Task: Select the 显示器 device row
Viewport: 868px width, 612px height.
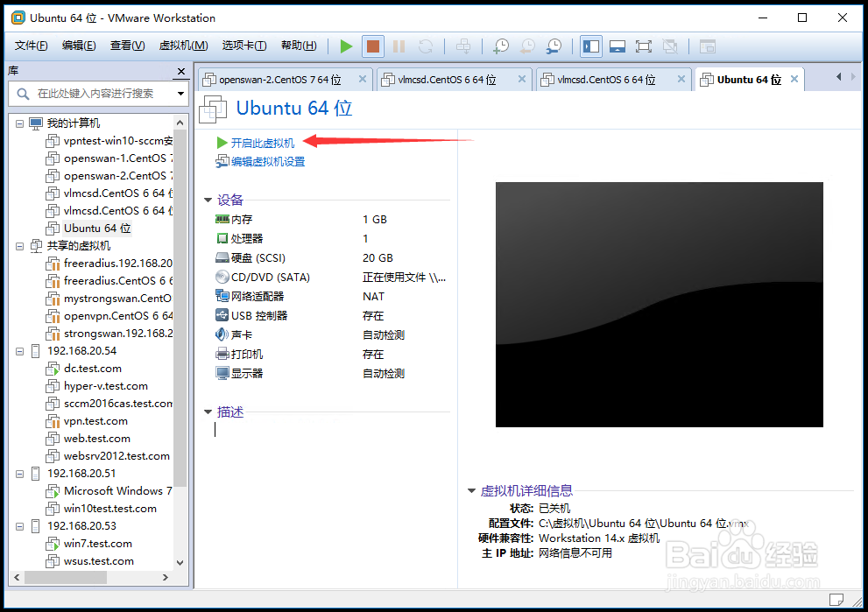Action: click(x=330, y=374)
